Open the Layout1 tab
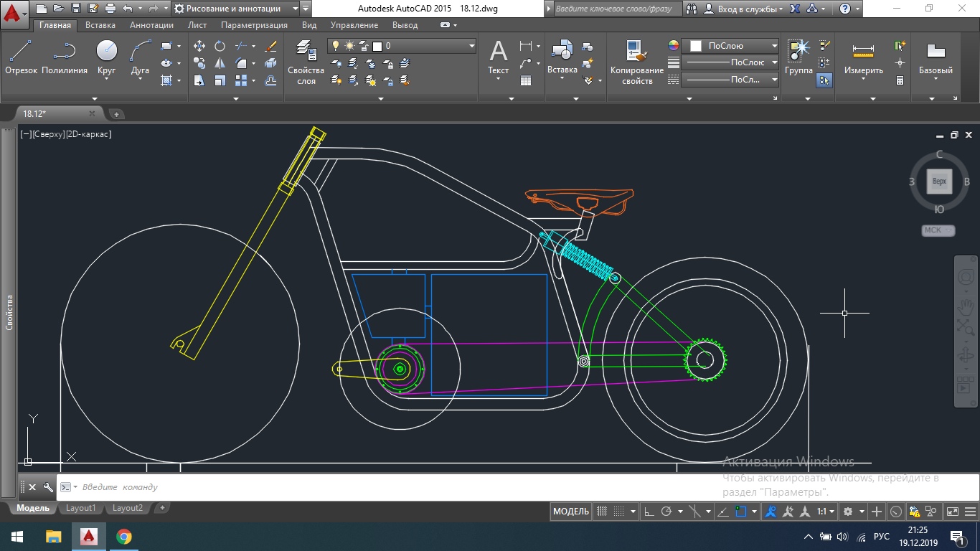The image size is (980, 551). point(80,508)
